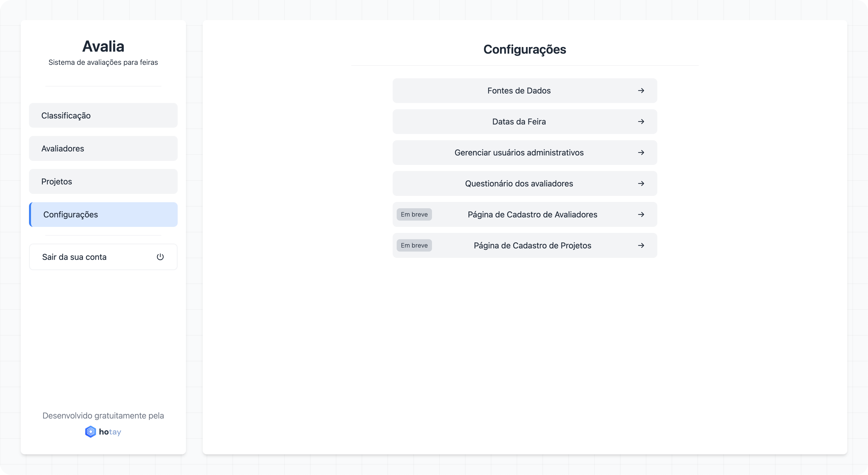Open Datas da Feira settings
Image resolution: width=868 pixels, height=475 pixels.
[519, 122]
